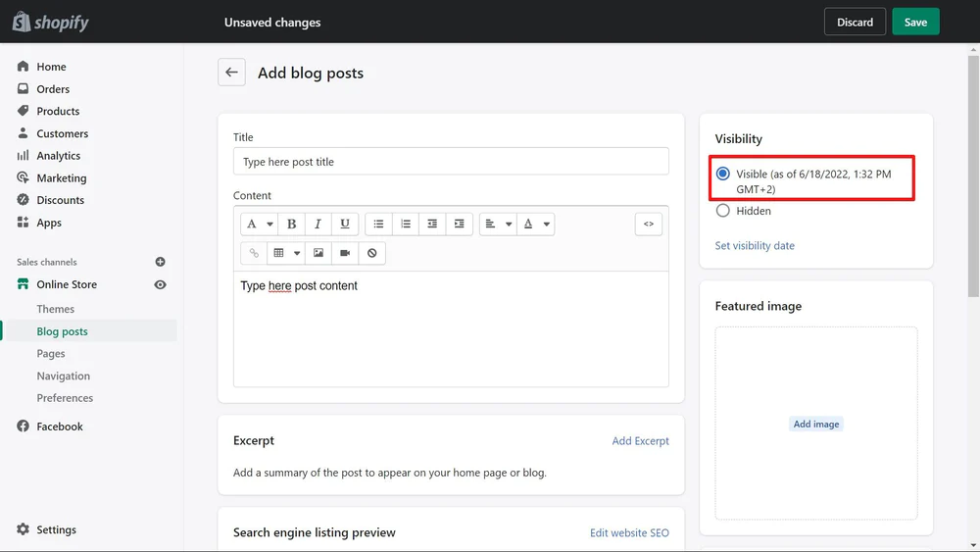Open the text alignment dropdown
The image size is (980, 552).
pyautogui.click(x=498, y=225)
